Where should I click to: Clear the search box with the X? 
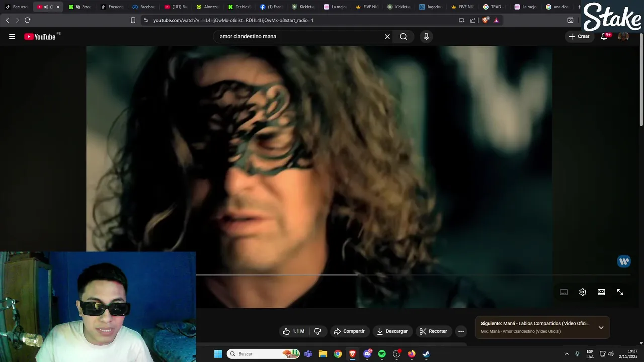pos(387,36)
